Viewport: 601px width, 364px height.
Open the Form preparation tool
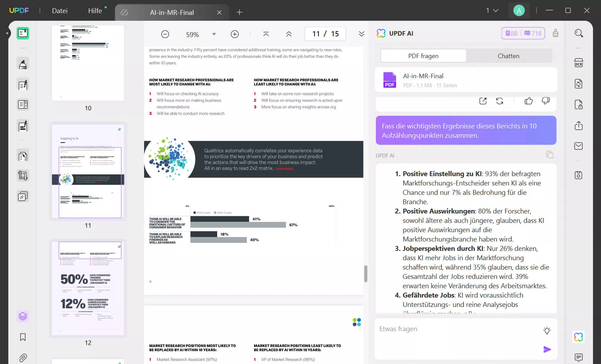[23, 104]
